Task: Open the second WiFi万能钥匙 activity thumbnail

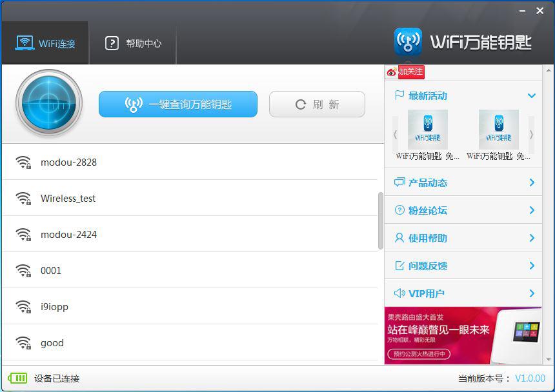Action: (499, 130)
